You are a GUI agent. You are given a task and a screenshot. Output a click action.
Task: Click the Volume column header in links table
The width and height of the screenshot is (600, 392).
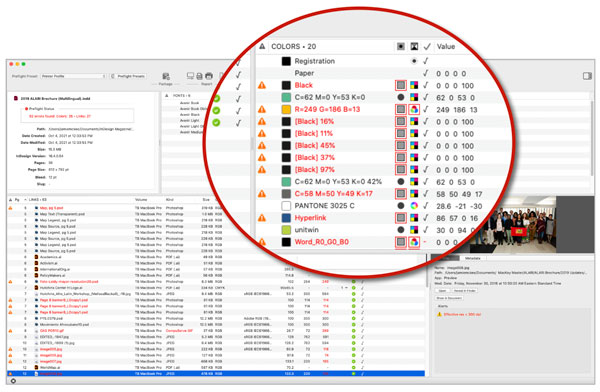pos(141,200)
